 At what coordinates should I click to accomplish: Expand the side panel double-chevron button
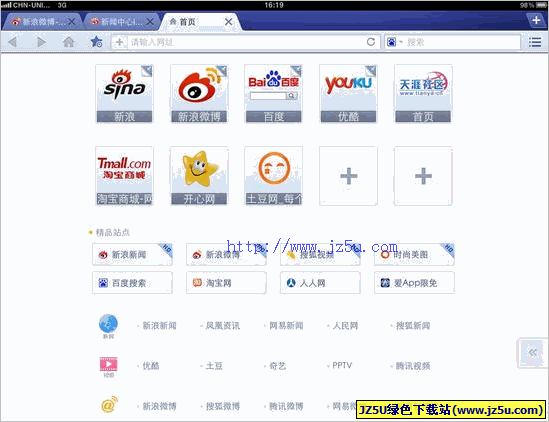(533, 353)
